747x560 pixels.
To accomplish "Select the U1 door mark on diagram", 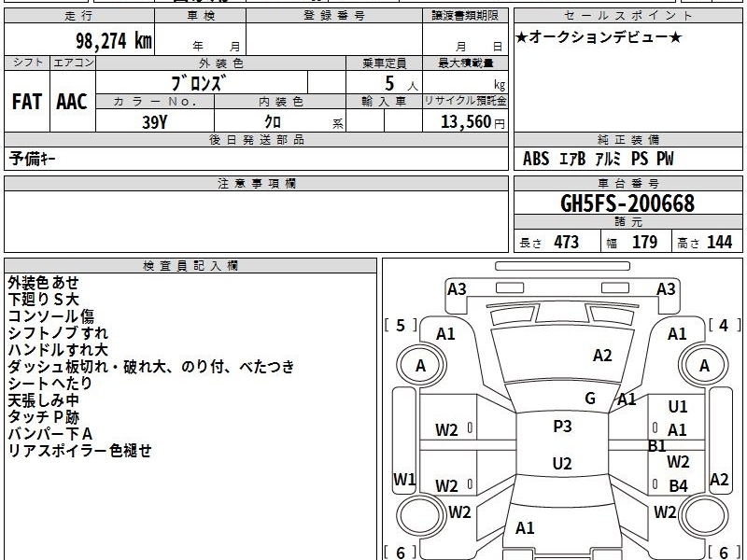I will tap(678, 406).
